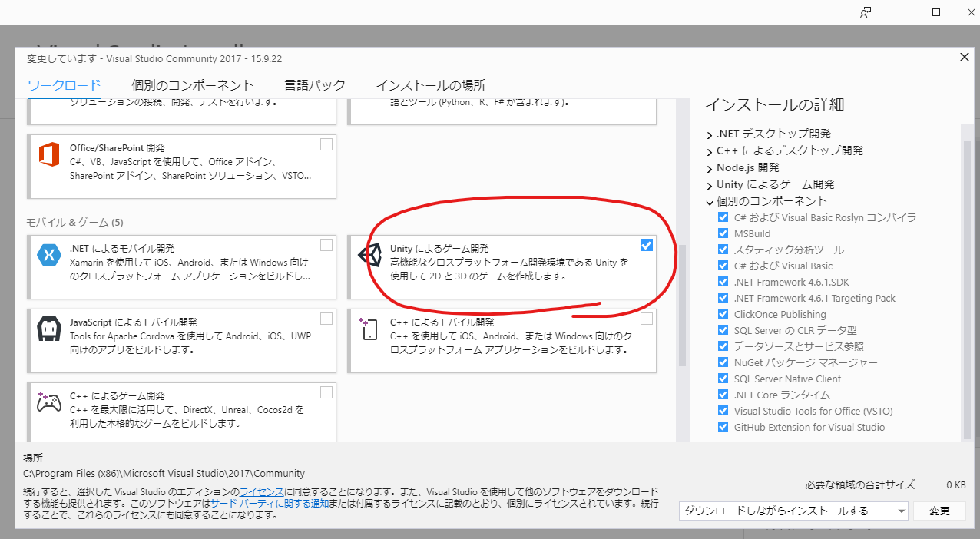Click the インストールの詳細 heading

pos(775,104)
